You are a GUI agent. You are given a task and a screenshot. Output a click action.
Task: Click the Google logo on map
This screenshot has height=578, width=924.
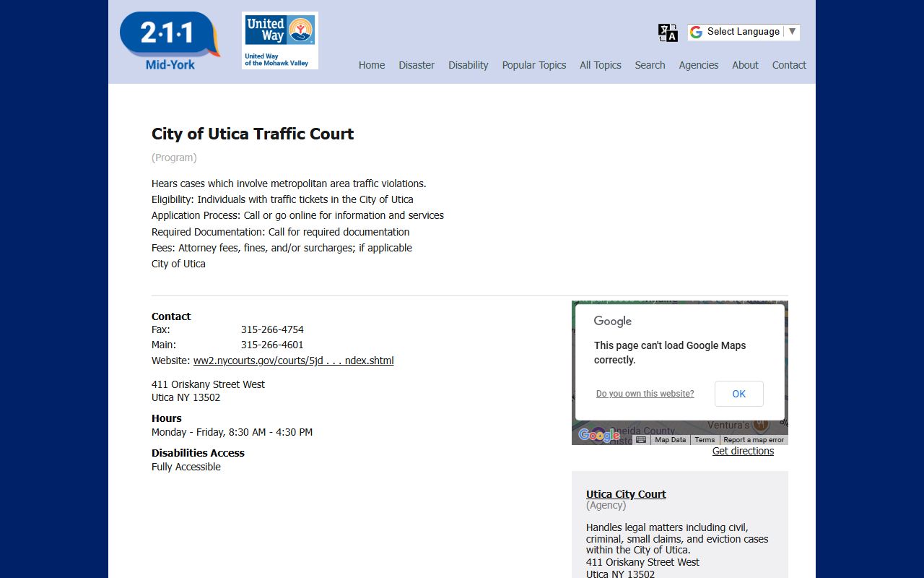coord(598,435)
